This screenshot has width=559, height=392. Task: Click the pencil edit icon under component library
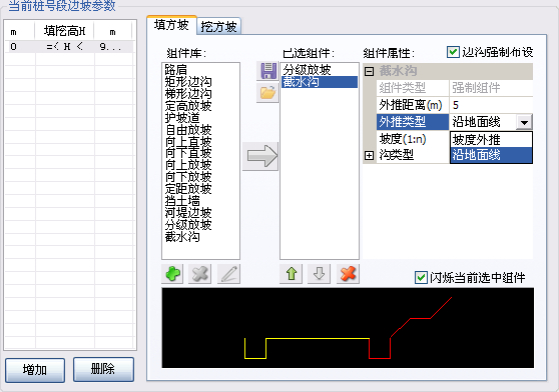pos(229,274)
